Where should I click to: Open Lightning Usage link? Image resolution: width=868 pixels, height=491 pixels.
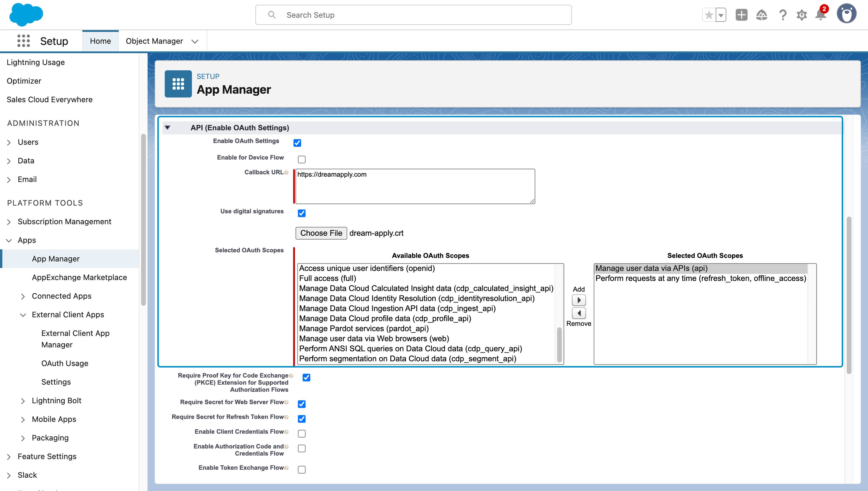click(x=36, y=62)
